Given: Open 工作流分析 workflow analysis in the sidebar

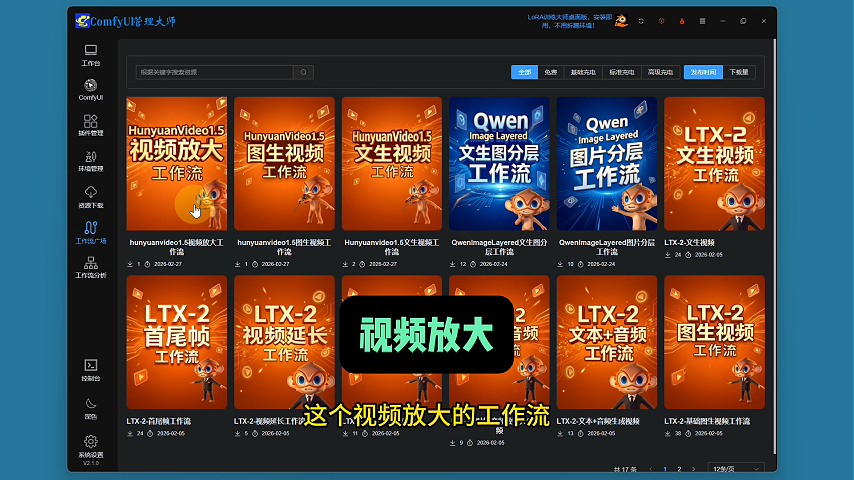Looking at the screenshot, I should point(90,268).
